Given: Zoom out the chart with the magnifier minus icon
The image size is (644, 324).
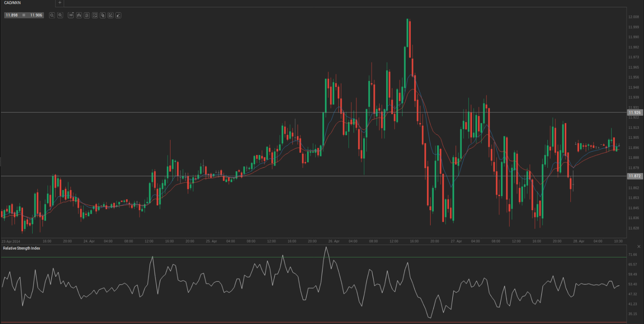Looking at the screenshot, I should pos(52,15).
